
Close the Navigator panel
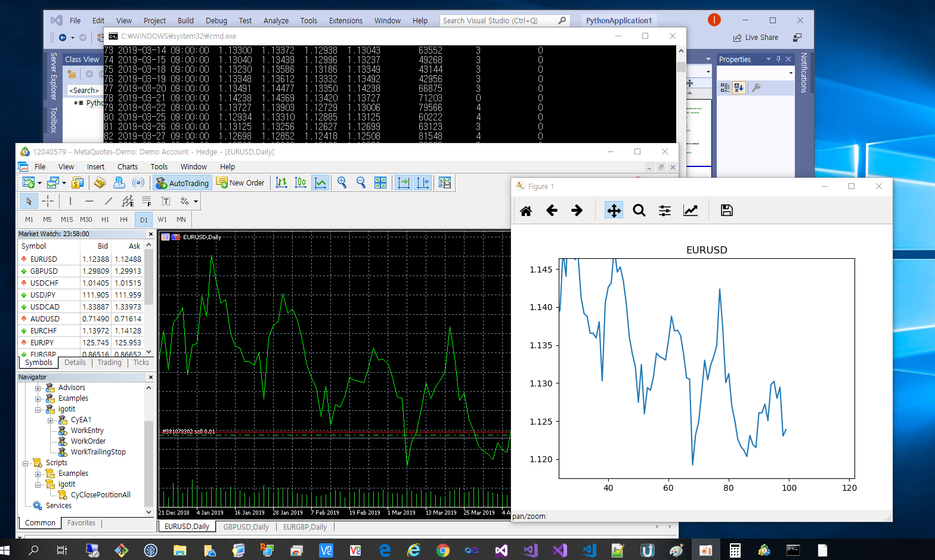[150, 377]
